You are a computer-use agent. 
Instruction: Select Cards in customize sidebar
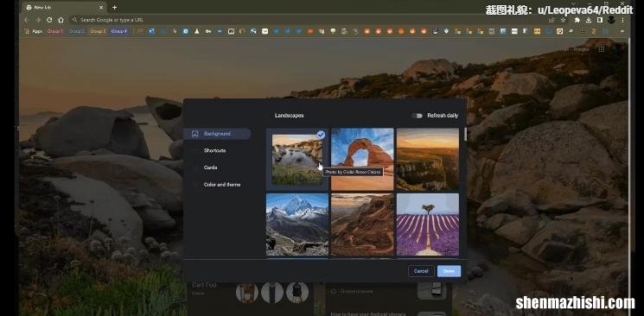click(x=210, y=167)
